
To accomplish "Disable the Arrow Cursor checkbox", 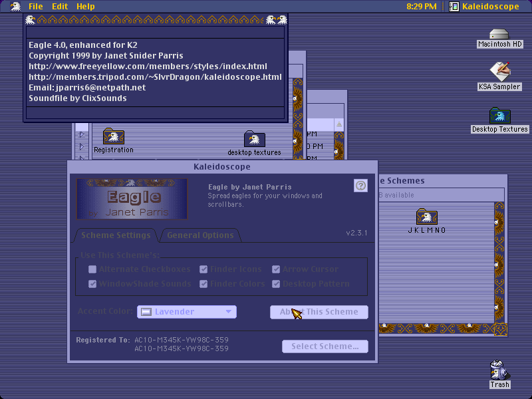I will tap(276, 269).
